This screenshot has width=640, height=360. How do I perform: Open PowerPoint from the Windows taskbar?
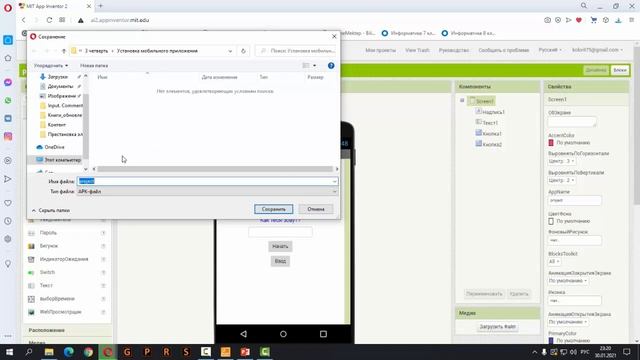click(245, 352)
